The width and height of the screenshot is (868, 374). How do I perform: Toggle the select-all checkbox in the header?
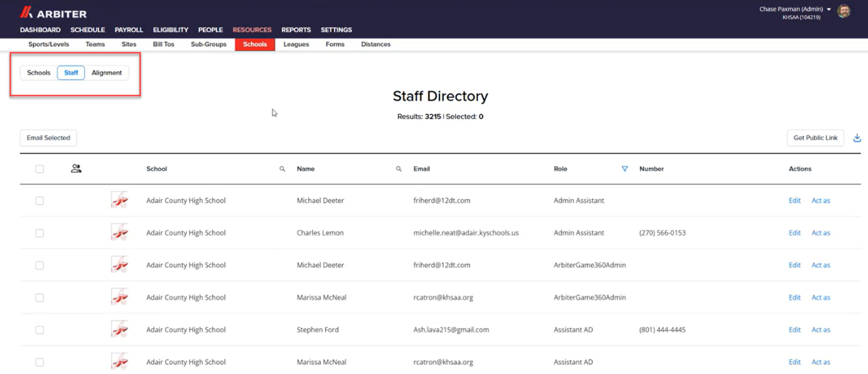[x=40, y=169]
